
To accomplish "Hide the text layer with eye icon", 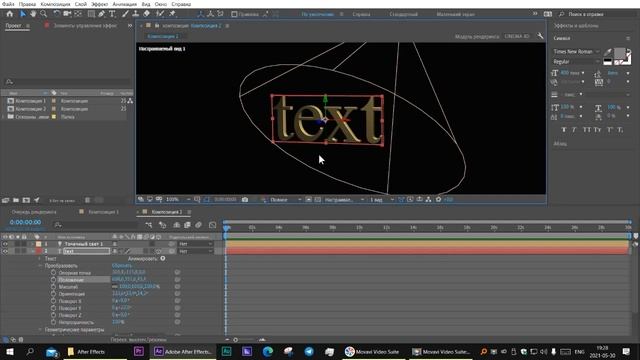I will tap(5, 251).
